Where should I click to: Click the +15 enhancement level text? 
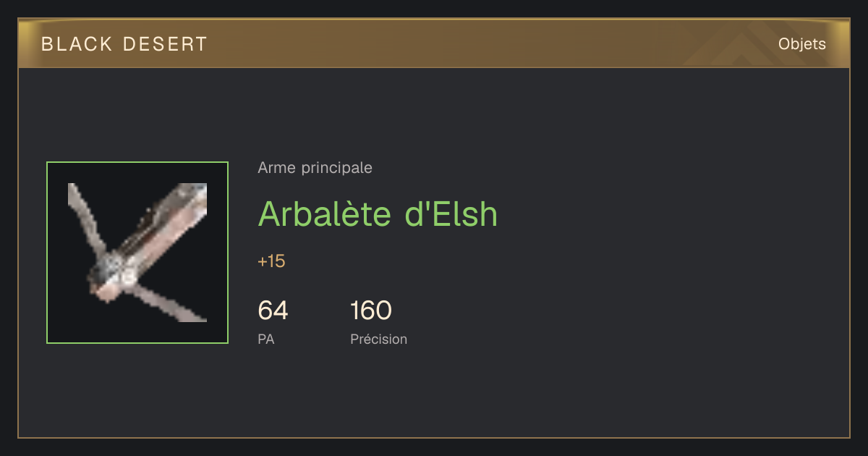coord(271,261)
